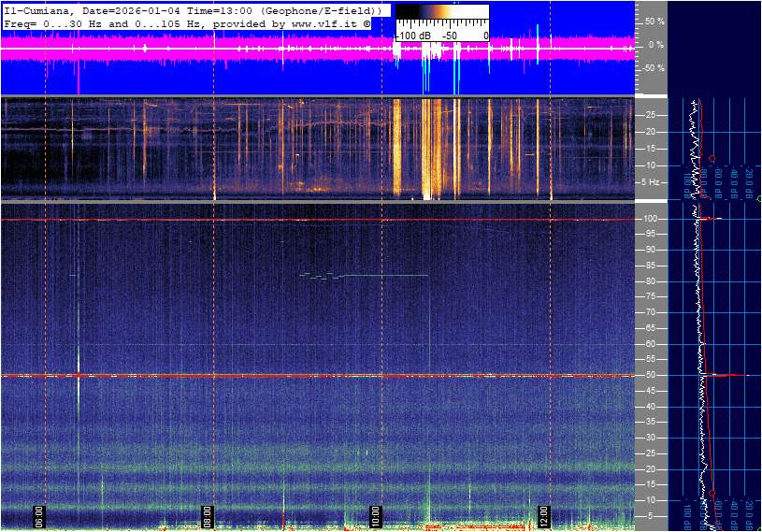
Task: Click the 06:00 time marker label
Action: point(39,515)
